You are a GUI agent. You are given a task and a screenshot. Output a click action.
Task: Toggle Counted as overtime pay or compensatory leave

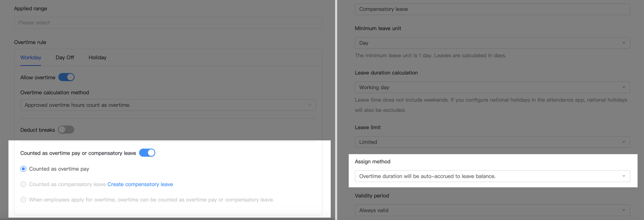coord(147,153)
